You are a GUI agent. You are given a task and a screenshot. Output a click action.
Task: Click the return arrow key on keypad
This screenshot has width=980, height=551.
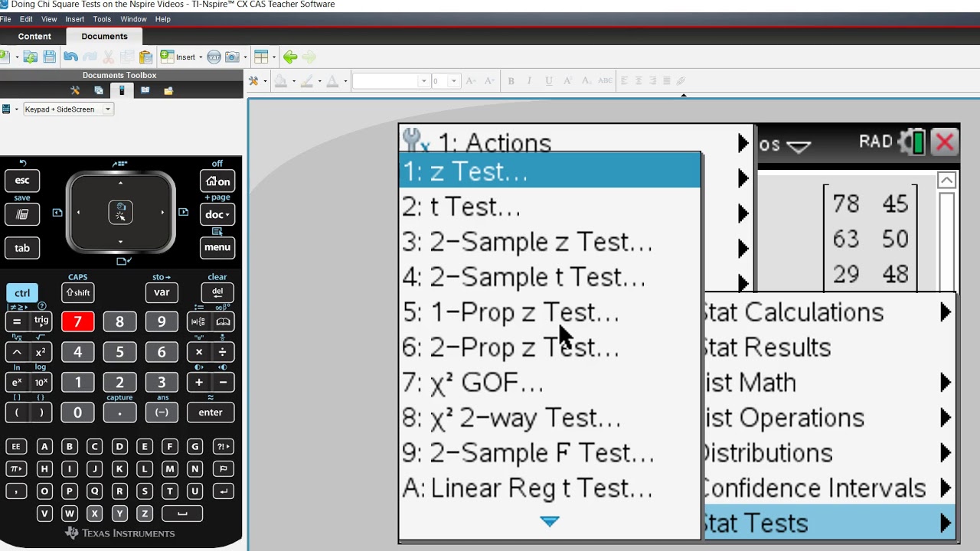coord(223,491)
